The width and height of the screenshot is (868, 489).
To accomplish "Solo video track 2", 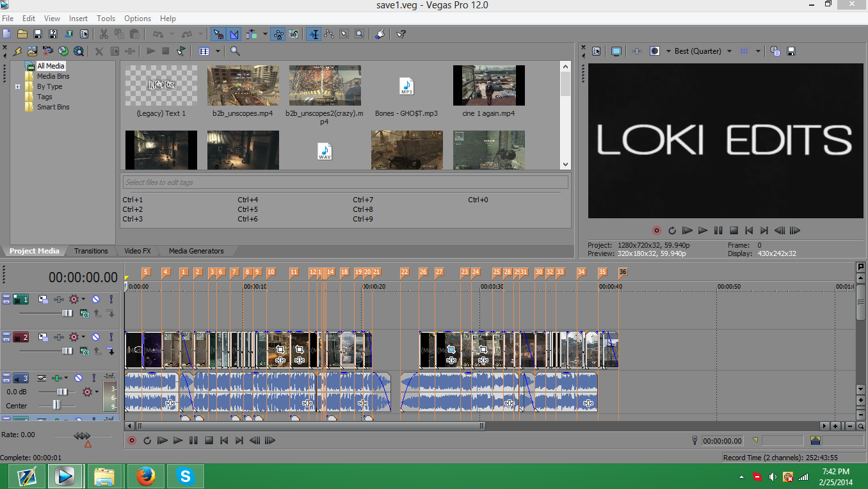I will point(111,337).
